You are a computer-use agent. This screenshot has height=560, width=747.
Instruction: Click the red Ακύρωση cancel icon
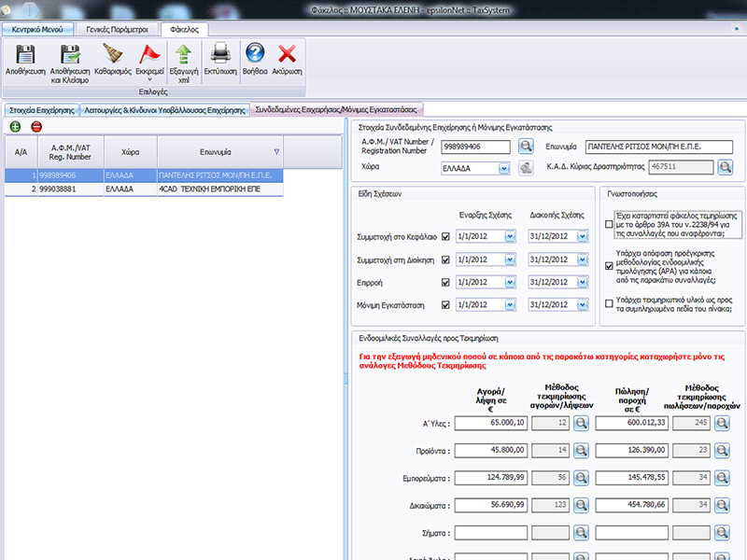288,55
